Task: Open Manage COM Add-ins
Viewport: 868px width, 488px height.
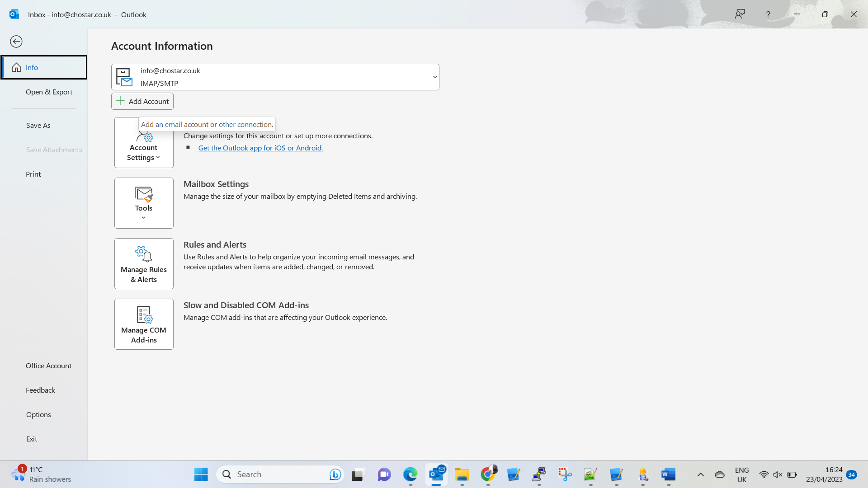Action: click(x=144, y=324)
